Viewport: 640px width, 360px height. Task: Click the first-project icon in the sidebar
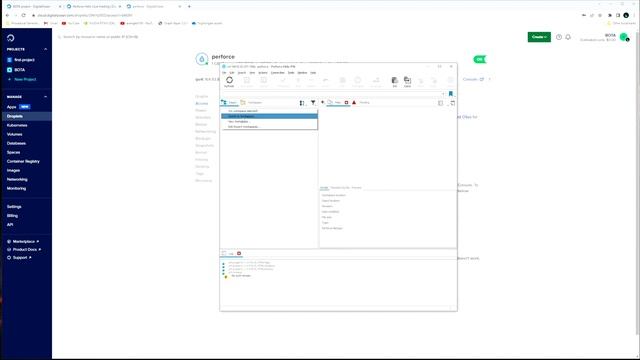9,60
